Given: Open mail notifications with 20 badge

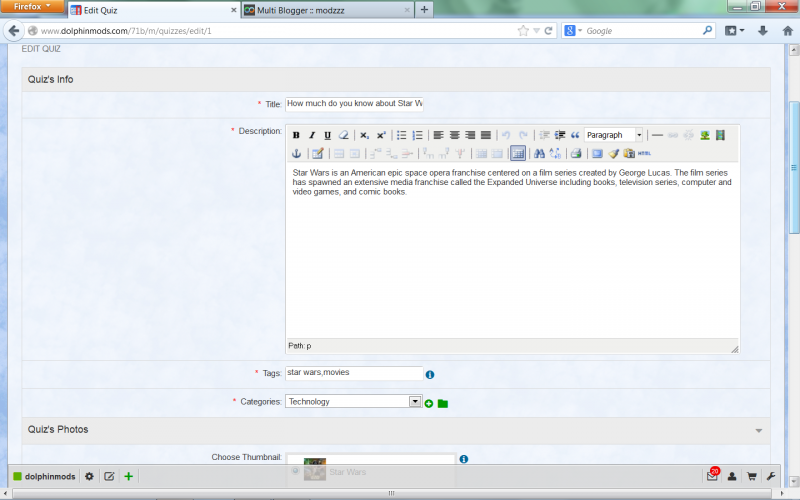Looking at the screenshot, I should point(713,475).
